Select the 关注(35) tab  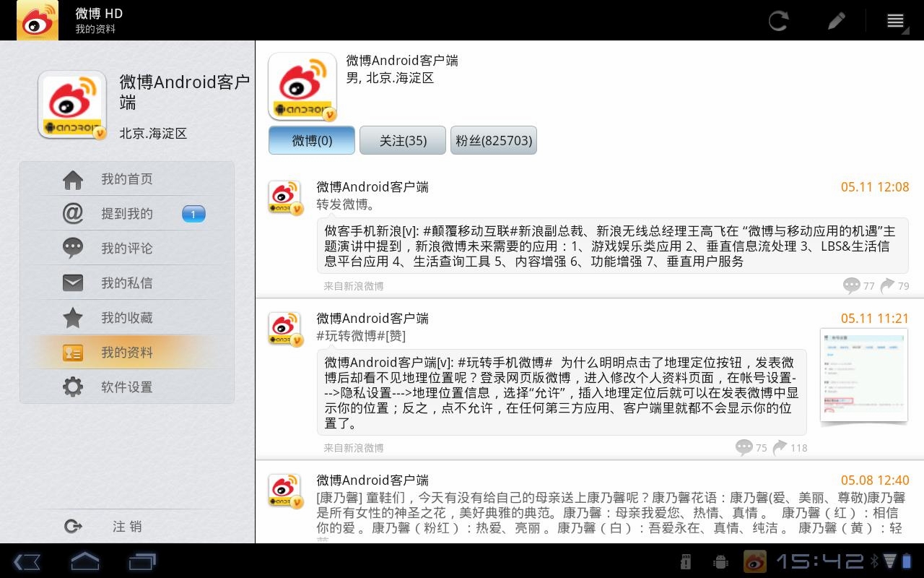coord(403,140)
